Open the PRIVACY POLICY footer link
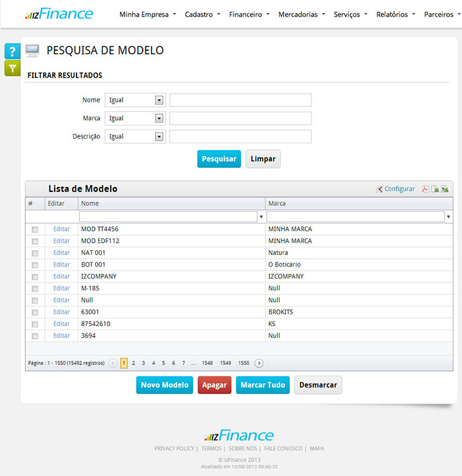Viewport: 462px width, 476px height. (x=174, y=448)
